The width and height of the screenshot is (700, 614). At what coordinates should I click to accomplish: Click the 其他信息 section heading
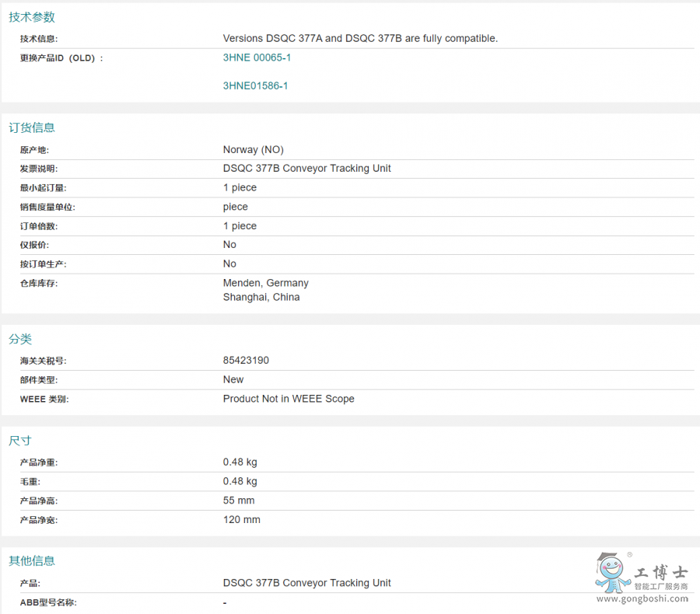pos(32,560)
